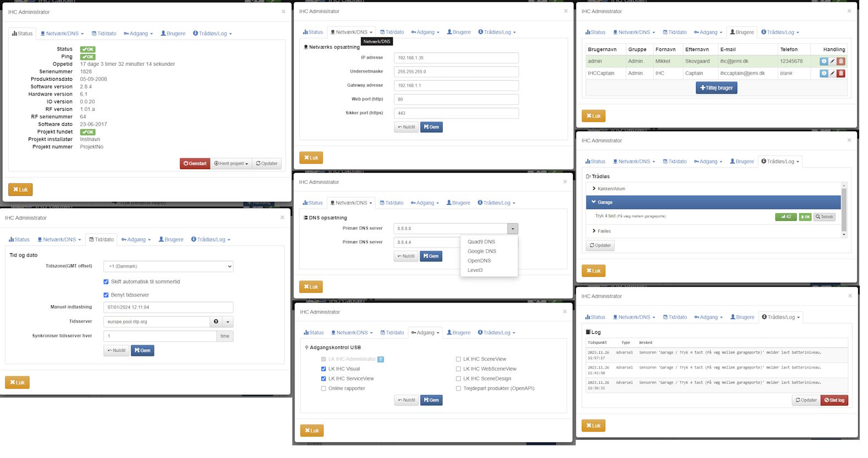Click Luk in the Adgangskontrol USB dialog
Screen dimensions: 868x458
click(x=311, y=431)
